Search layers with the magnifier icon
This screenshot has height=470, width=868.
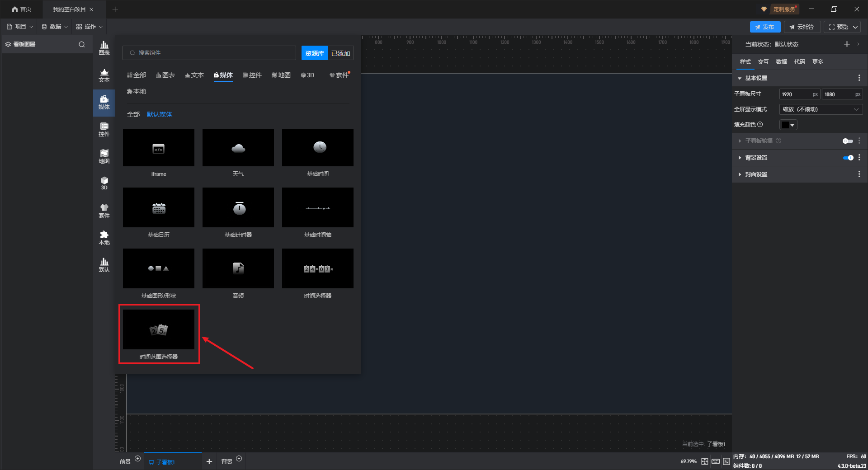(82, 44)
